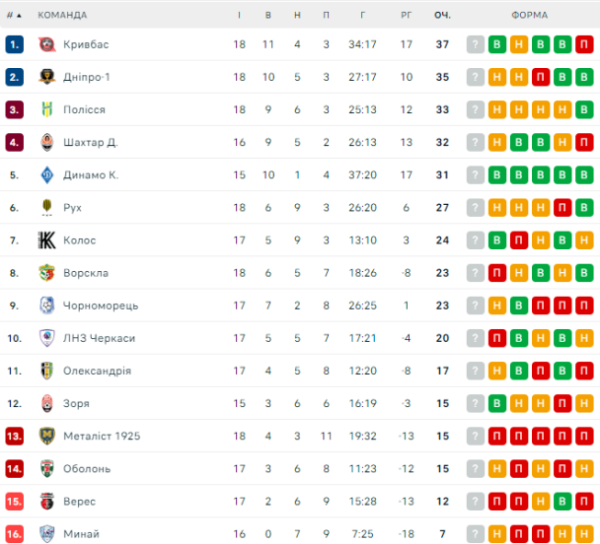Image resolution: width=600 pixels, height=544 pixels.
Task: Click the Минай club crest
Action: (x=47, y=534)
